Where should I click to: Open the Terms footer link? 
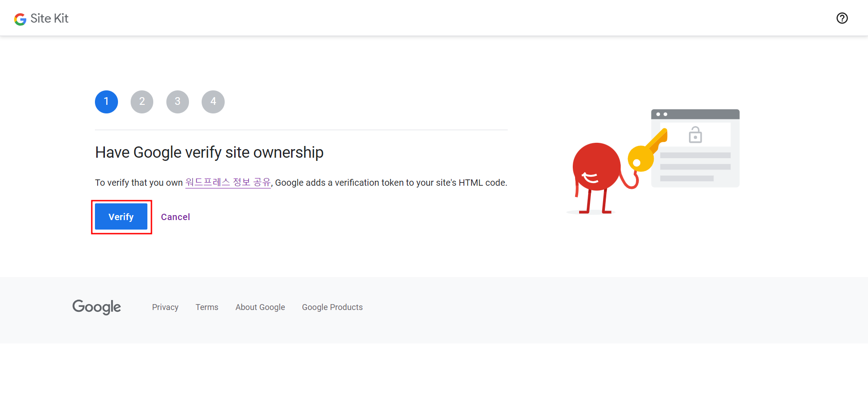coord(207,307)
